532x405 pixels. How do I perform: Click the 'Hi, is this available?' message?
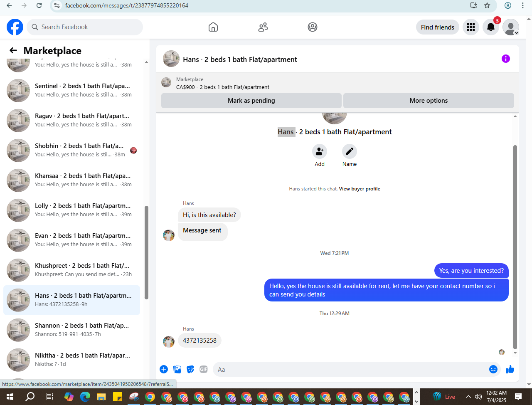tap(209, 215)
